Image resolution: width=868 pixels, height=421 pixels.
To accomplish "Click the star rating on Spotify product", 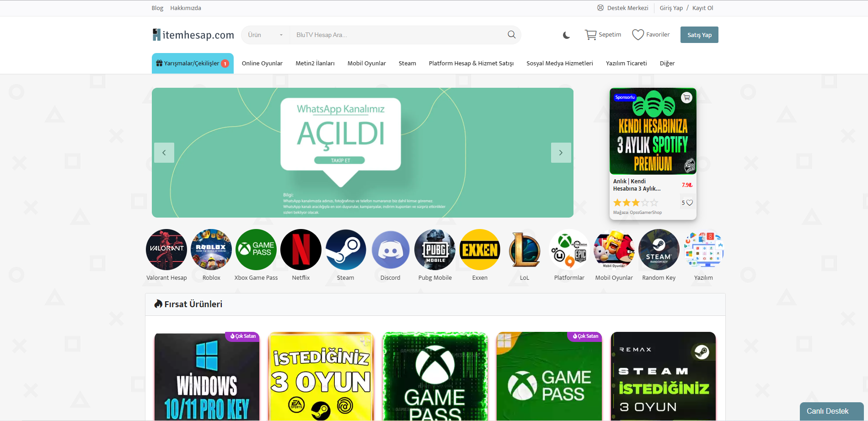I will (x=636, y=203).
